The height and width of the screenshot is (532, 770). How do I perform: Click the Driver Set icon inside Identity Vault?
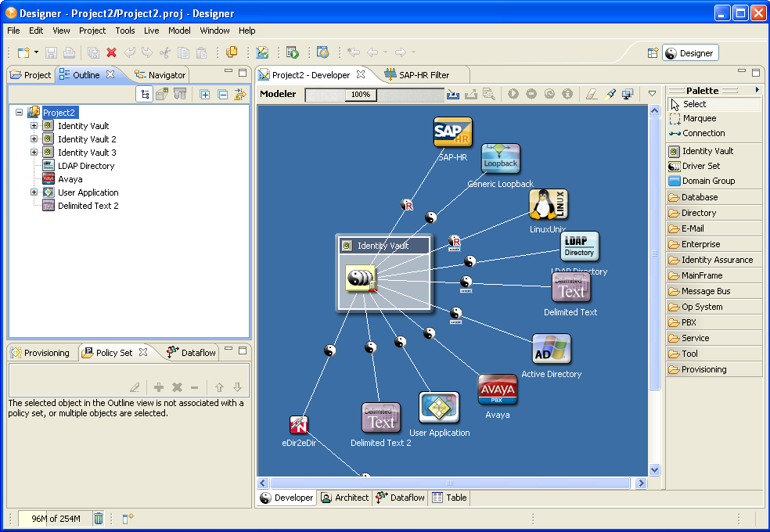coord(361,279)
